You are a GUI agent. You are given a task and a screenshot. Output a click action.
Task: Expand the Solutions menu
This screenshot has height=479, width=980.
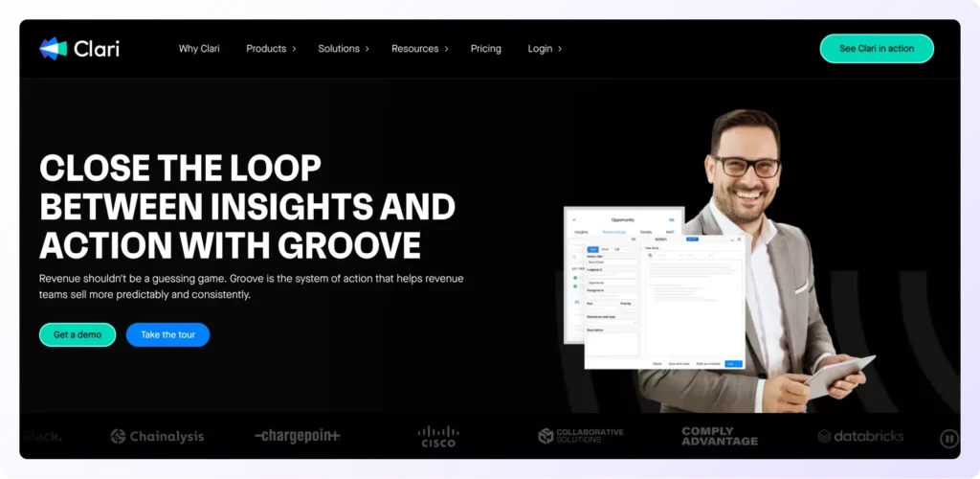click(x=344, y=49)
